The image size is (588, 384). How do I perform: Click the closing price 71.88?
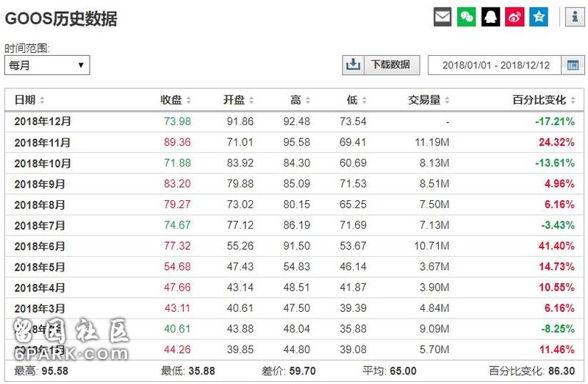pyautogui.click(x=177, y=163)
